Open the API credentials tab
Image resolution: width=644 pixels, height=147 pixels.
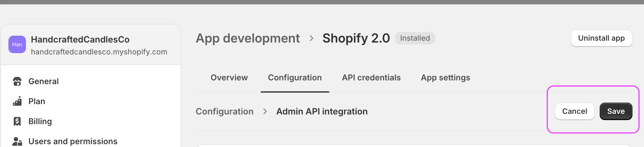(x=371, y=78)
